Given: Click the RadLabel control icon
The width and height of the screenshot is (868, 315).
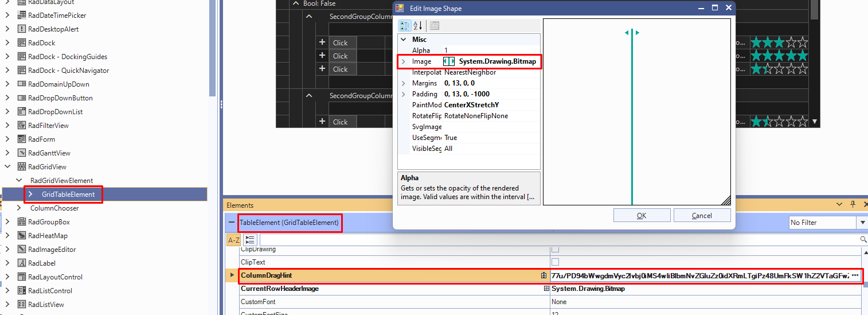Looking at the screenshot, I should tap(22, 263).
